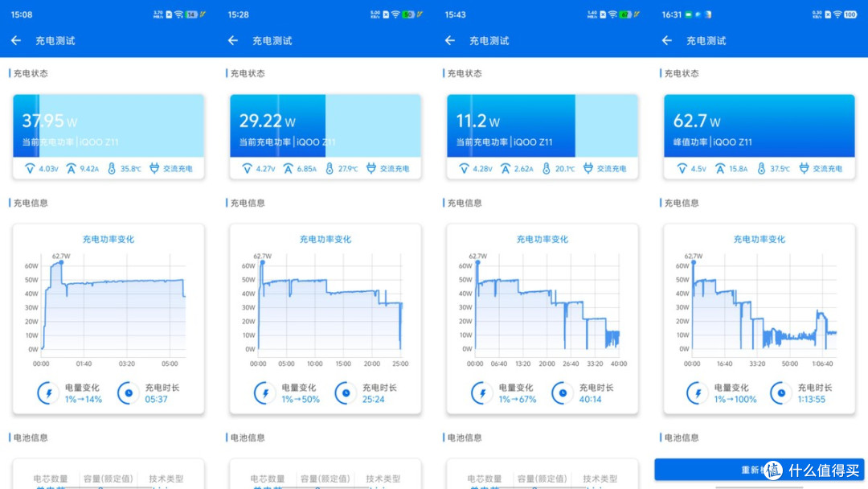Open power chart ending at 05:00
Image resolution: width=868 pixels, height=489 pixels.
[x=105, y=309]
